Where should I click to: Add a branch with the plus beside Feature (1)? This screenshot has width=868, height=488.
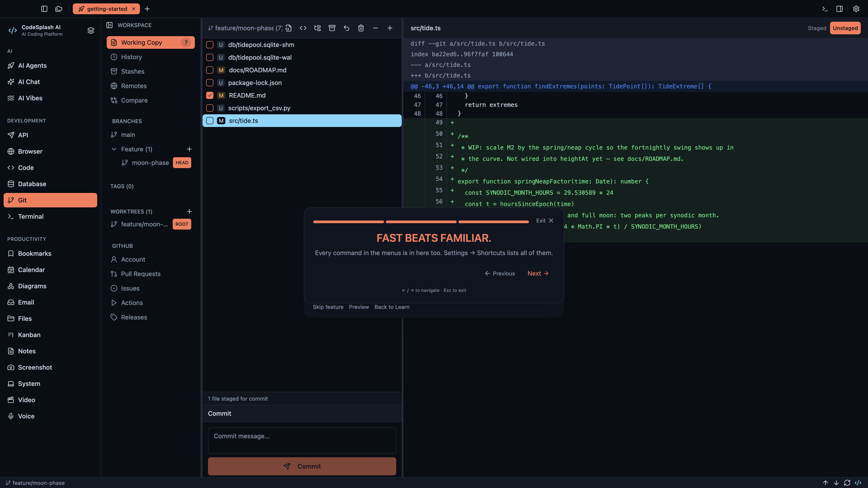click(189, 149)
